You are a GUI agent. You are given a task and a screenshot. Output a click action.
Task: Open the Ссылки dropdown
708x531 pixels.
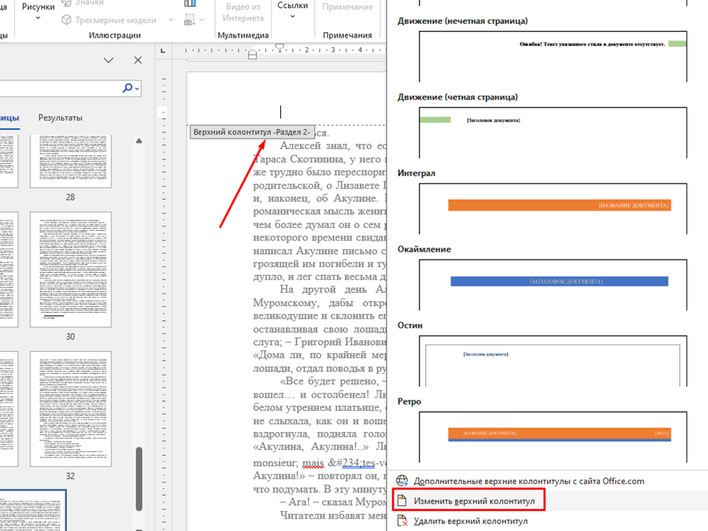[293, 11]
